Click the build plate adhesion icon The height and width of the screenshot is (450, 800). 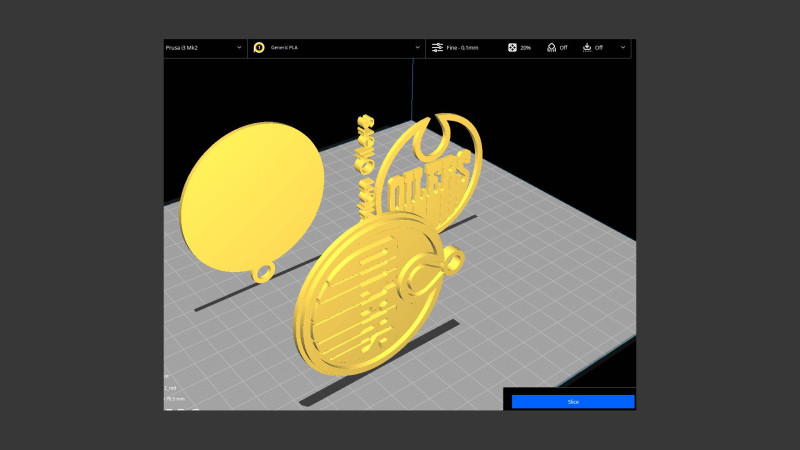point(586,47)
